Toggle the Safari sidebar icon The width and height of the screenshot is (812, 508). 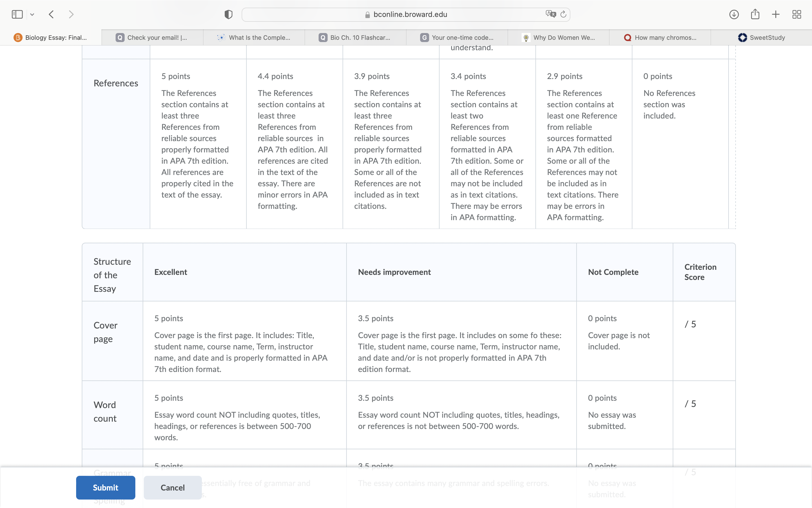point(17,14)
